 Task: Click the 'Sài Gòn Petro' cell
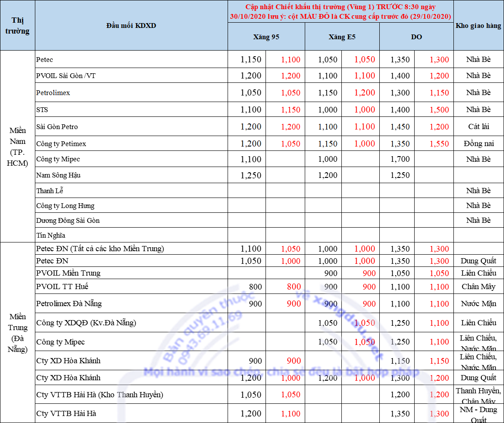tap(131, 126)
